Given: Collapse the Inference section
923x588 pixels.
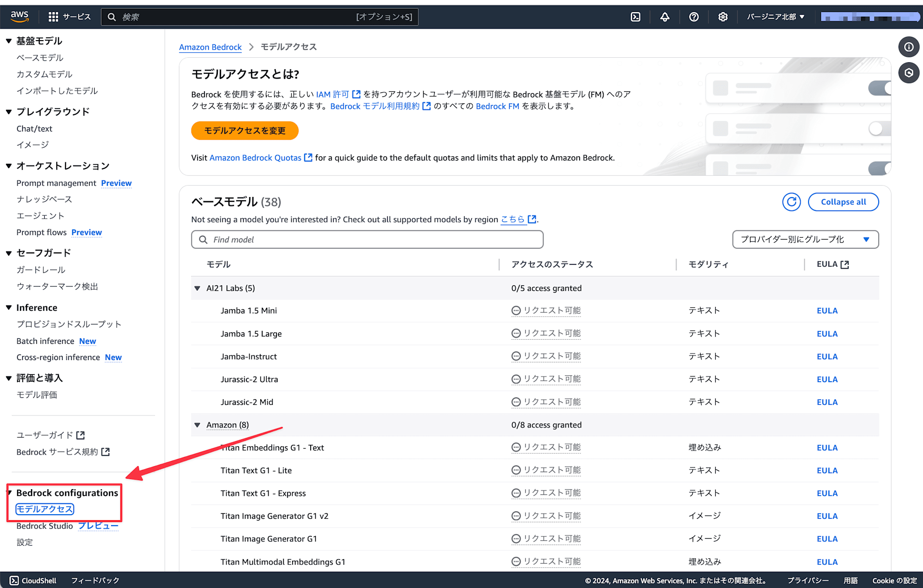Looking at the screenshot, I should tap(8, 307).
